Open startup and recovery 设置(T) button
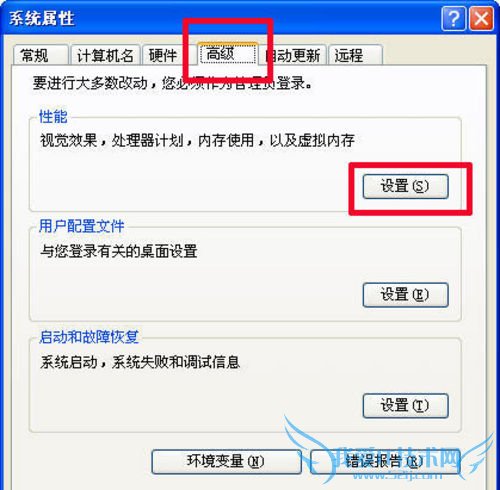Viewport: 500px width, 490px height. (405, 406)
